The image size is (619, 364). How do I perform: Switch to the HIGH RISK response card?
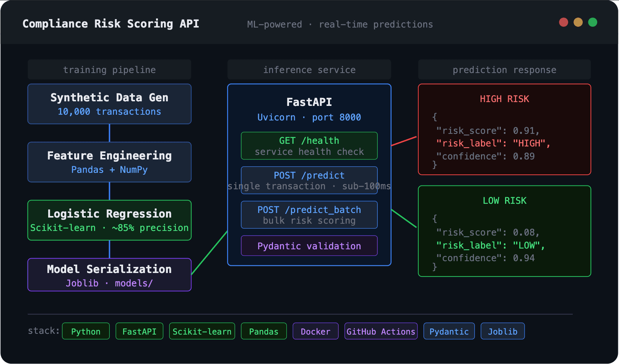(504, 129)
